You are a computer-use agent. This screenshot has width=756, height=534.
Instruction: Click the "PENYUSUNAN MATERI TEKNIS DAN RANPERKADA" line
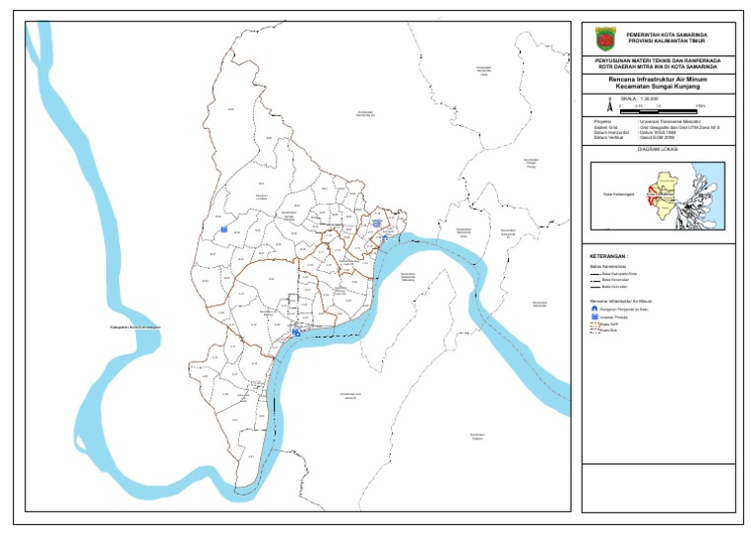click(x=658, y=61)
